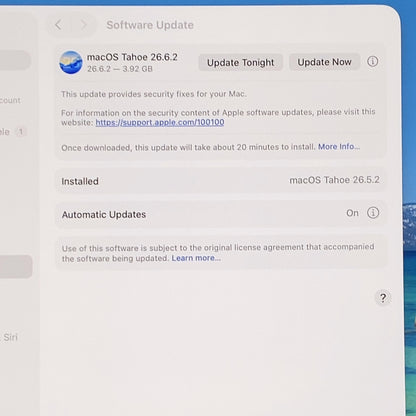416x416 pixels.
Task: Open the support.apple.com/100100 link
Action: pyautogui.click(x=160, y=122)
